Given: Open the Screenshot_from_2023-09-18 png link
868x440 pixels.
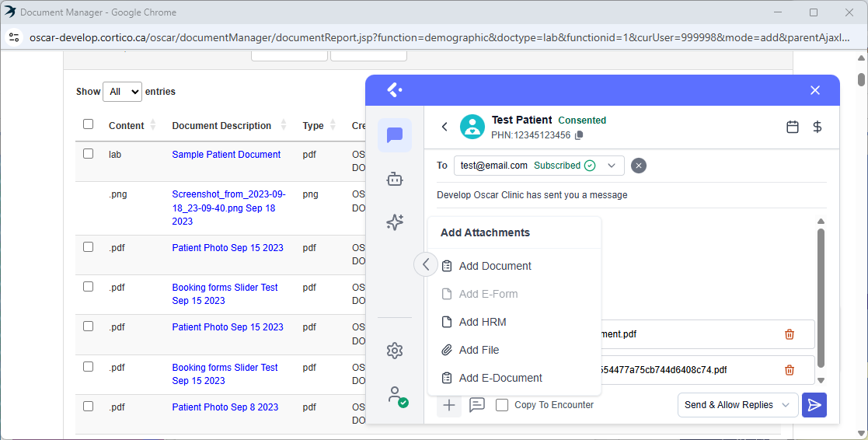Looking at the screenshot, I should [228, 208].
